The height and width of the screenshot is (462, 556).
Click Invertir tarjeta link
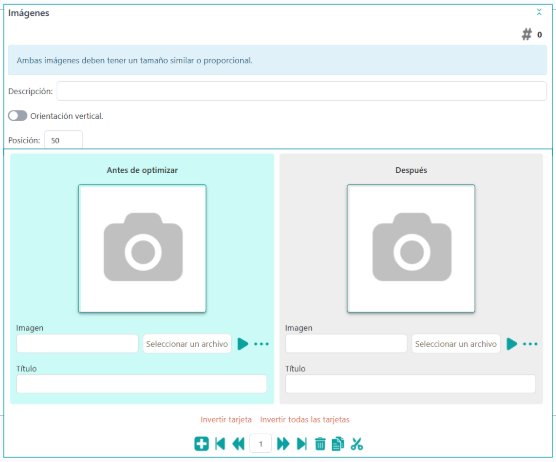tap(226, 419)
